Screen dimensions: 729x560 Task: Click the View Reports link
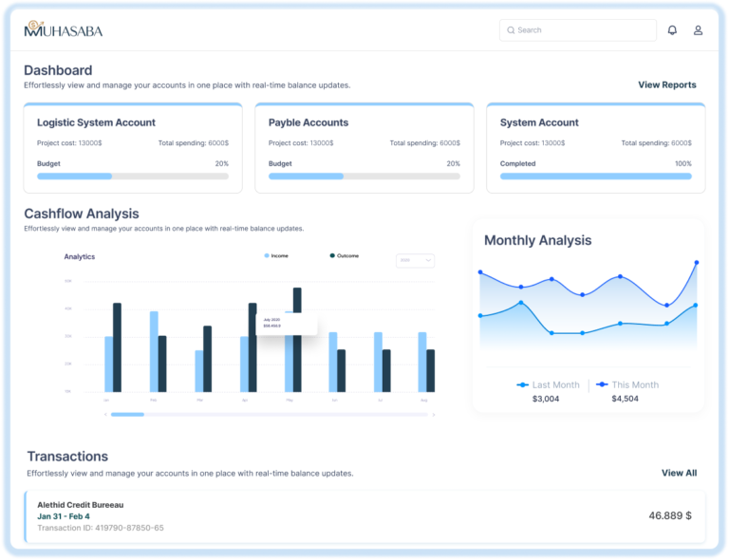coord(666,85)
